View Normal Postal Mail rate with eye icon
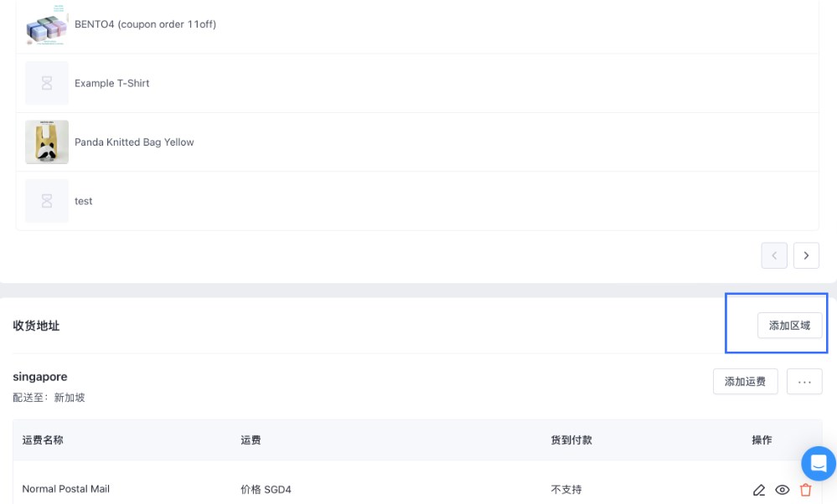This screenshot has width=837, height=504. pyautogui.click(x=782, y=490)
